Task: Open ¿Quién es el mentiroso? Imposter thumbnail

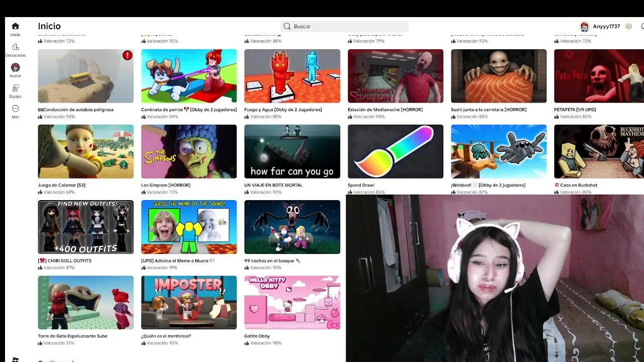Action: 189,302
